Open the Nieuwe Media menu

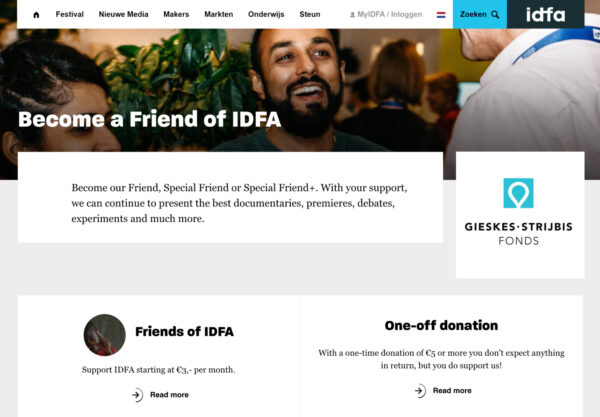[x=123, y=14]
